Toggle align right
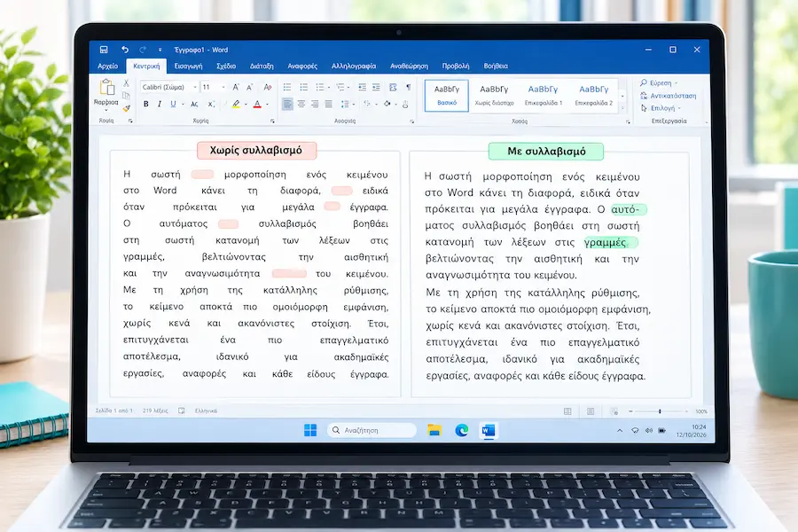The image size is (798, 532). tap(315, 104)
